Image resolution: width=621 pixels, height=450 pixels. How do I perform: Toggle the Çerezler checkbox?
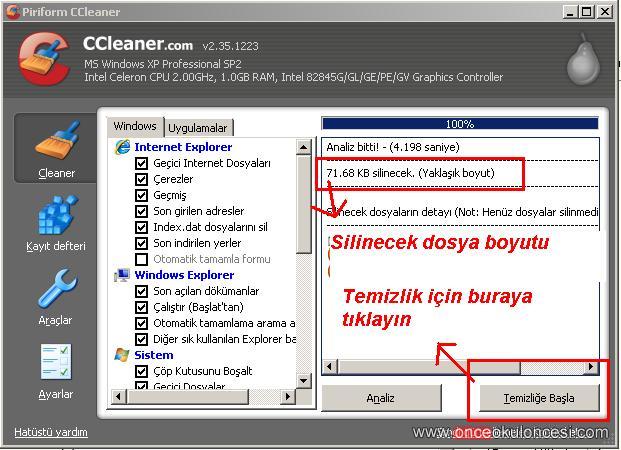(x=141, y=179)
